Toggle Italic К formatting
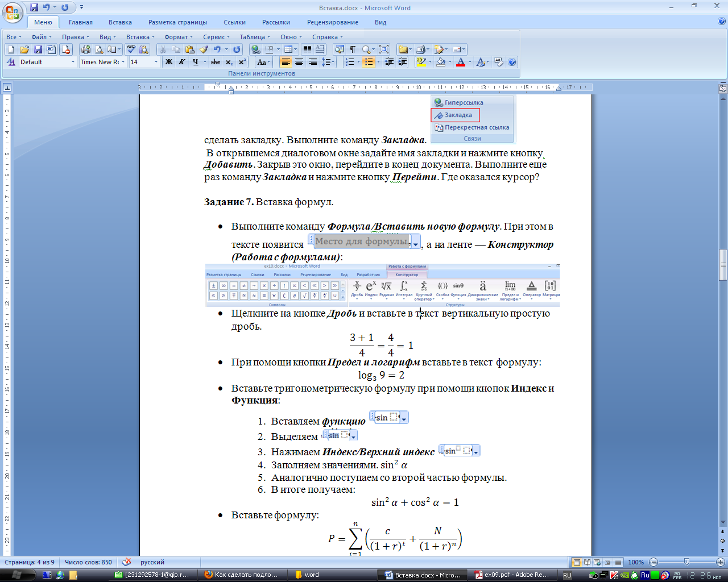728x582 pixels. 182,62
